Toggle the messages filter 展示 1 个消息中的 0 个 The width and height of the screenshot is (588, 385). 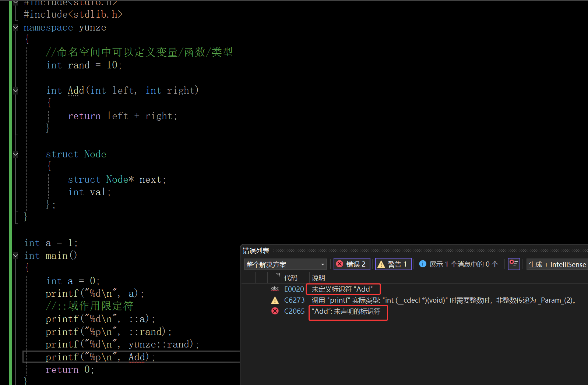459,264
